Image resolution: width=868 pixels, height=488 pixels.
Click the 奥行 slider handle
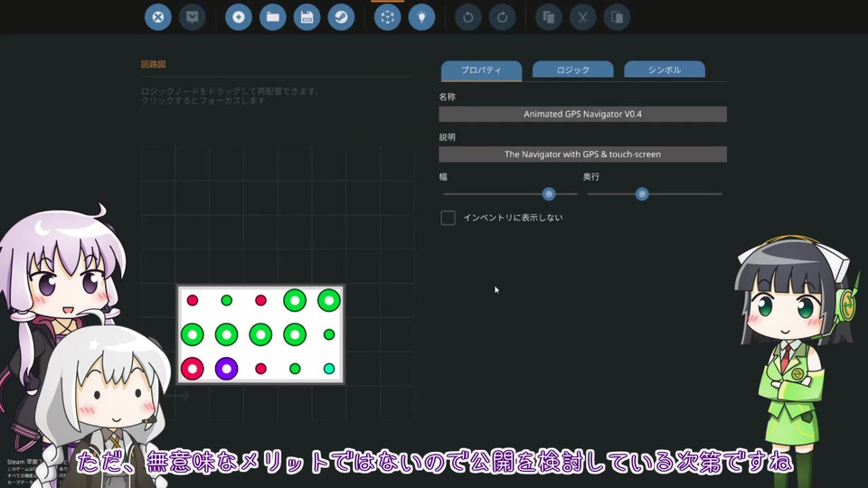(642, 194)
